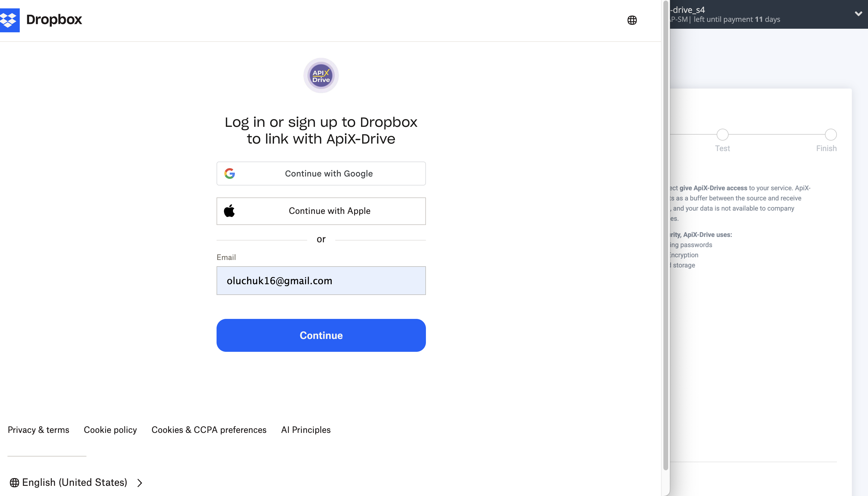
Task: Open the Cookie policy page
Action: pos(110,430)
